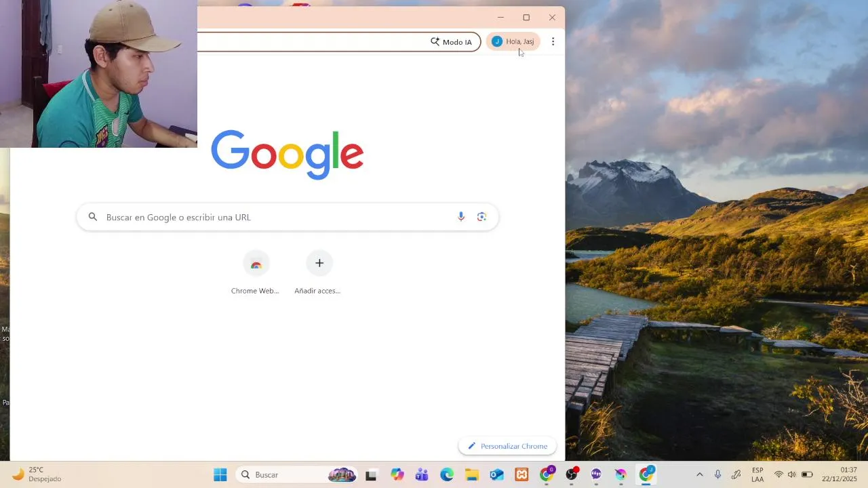Switch to active Chrome profile window icon
This screenshot has height=488, width=868.
[x=646, y=475]
